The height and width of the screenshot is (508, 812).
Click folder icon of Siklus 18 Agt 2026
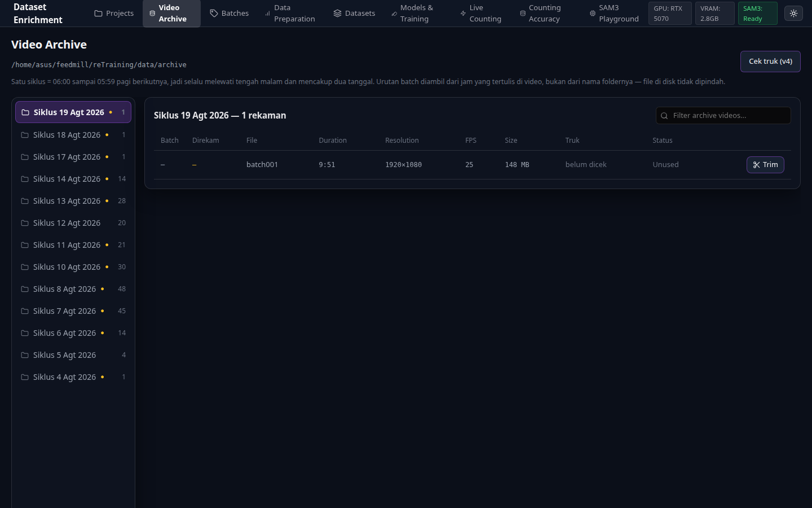[25, 135]
